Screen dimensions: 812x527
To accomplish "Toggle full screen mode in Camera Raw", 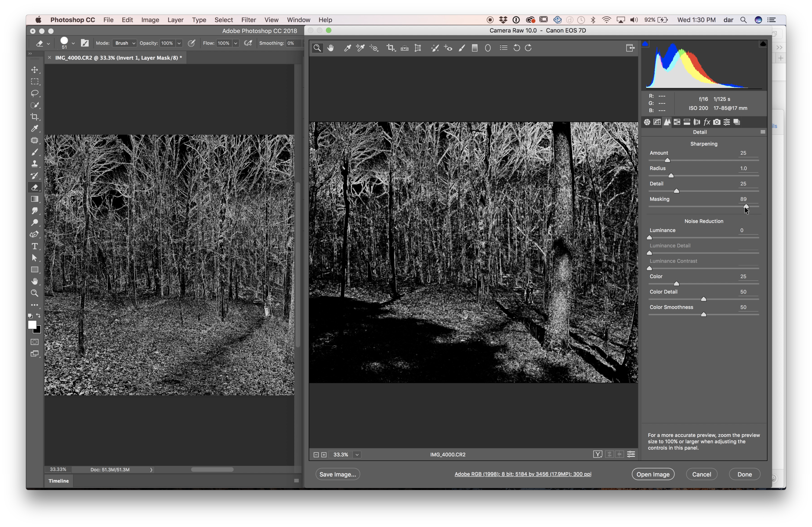I will coord(630,48).
